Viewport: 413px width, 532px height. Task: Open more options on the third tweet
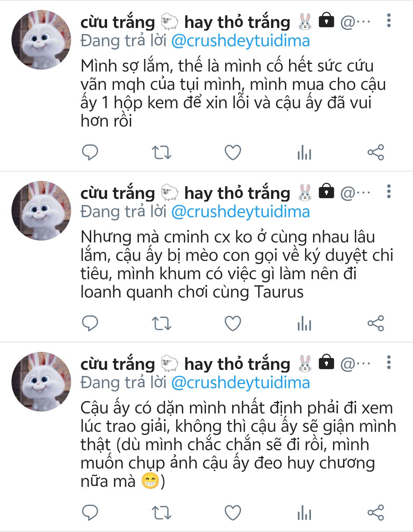pos(389,362)
